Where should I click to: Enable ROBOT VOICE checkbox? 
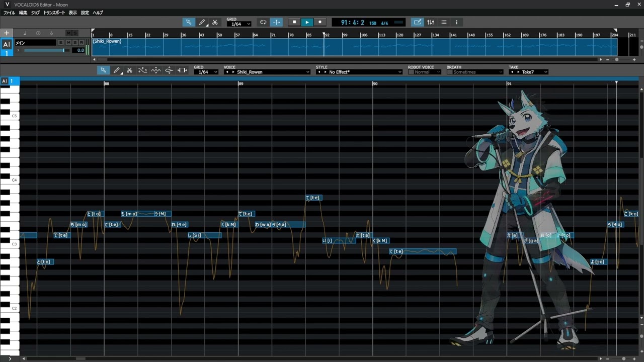point(411,72)
